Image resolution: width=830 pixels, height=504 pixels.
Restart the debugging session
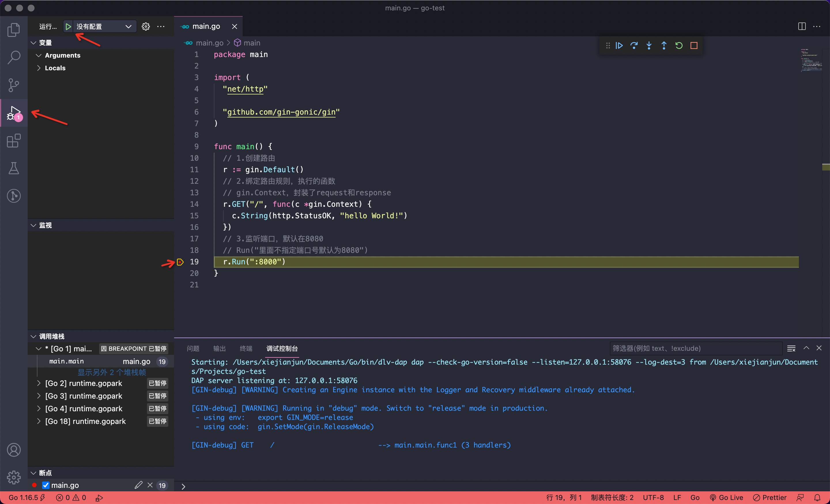[x=679, y=46]
